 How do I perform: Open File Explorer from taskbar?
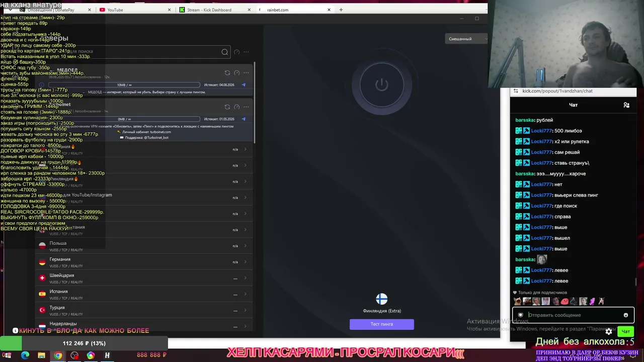point(42,355)
